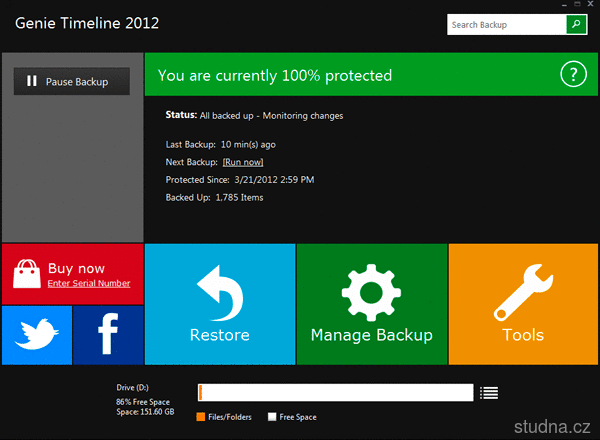Viewport: 600px width, 440px height.
Task: Click the white Free Space legend swatch
Action: click(x=272, y=417)
